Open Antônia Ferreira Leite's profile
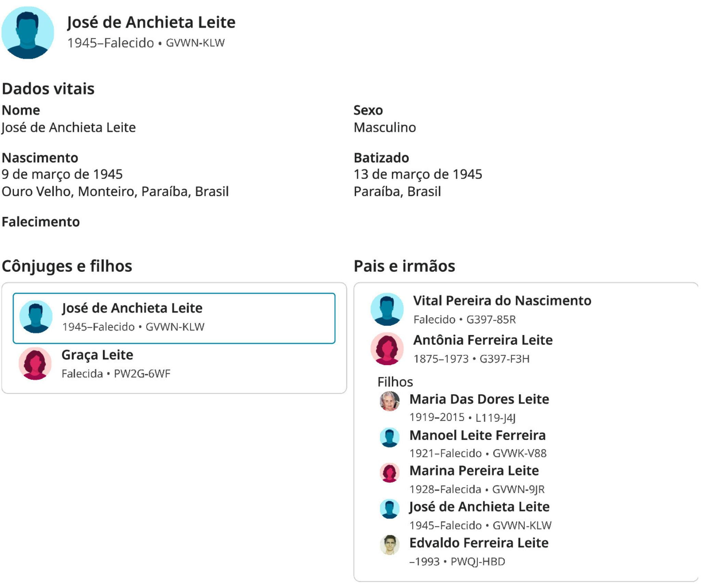The width and height of the screenshot is (701, 588). pos(483,340)
